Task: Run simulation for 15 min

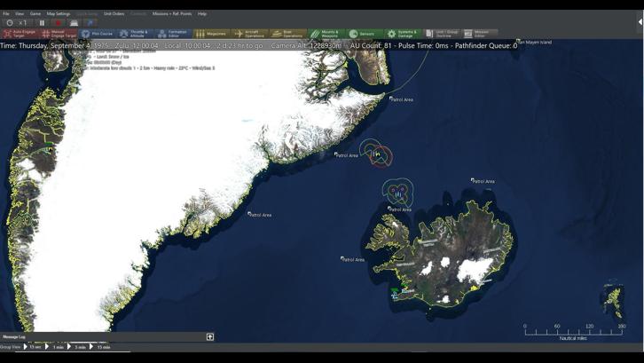Action: click(x=100, y=347)
